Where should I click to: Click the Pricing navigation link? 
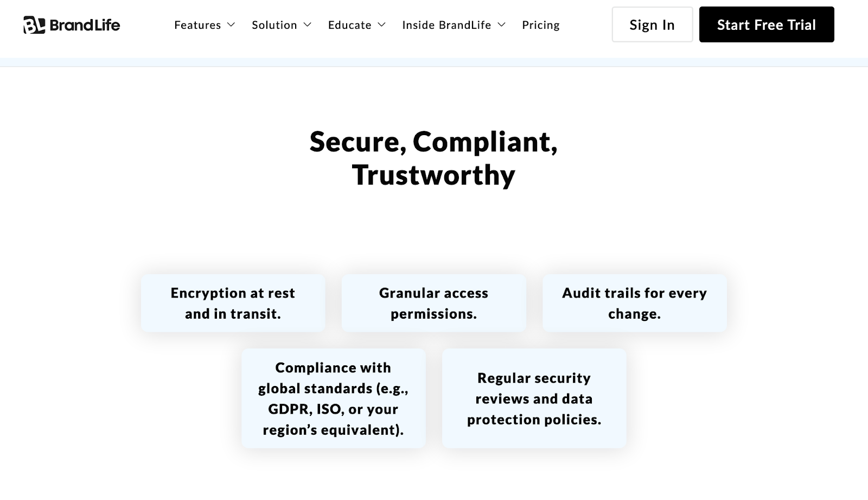(x=540, y=24)
